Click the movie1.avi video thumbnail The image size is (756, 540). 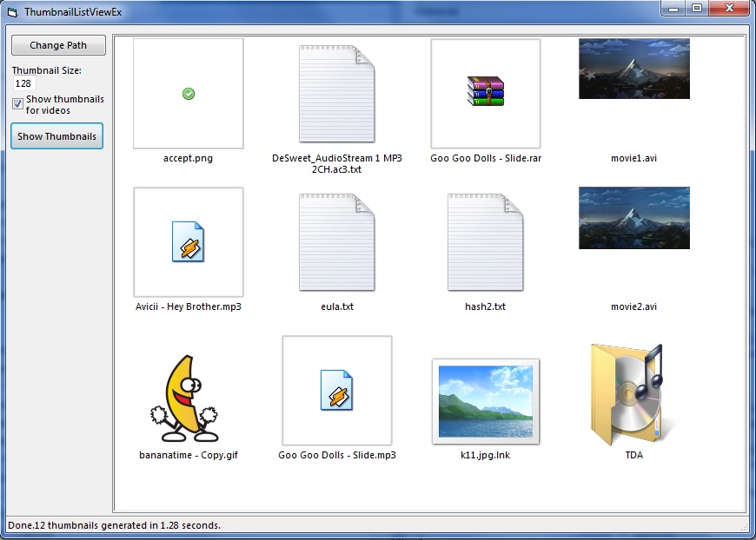pyautogui.click(x=633, y=69)
